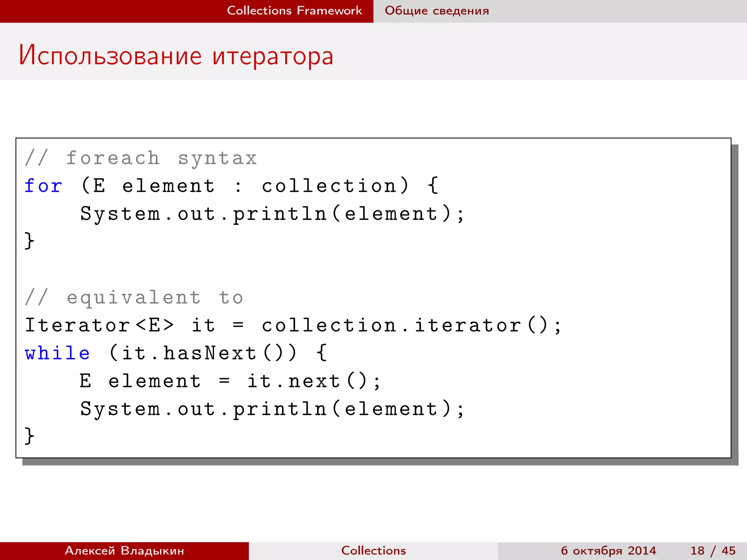Click the 'Collections Framework' section header
Screen dimensions: 747x560
point(294,11)
